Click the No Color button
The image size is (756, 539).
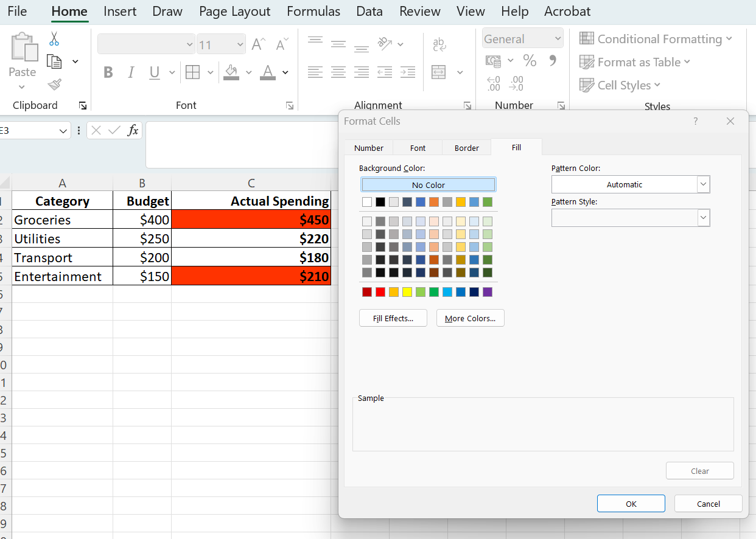coord(429,185)
